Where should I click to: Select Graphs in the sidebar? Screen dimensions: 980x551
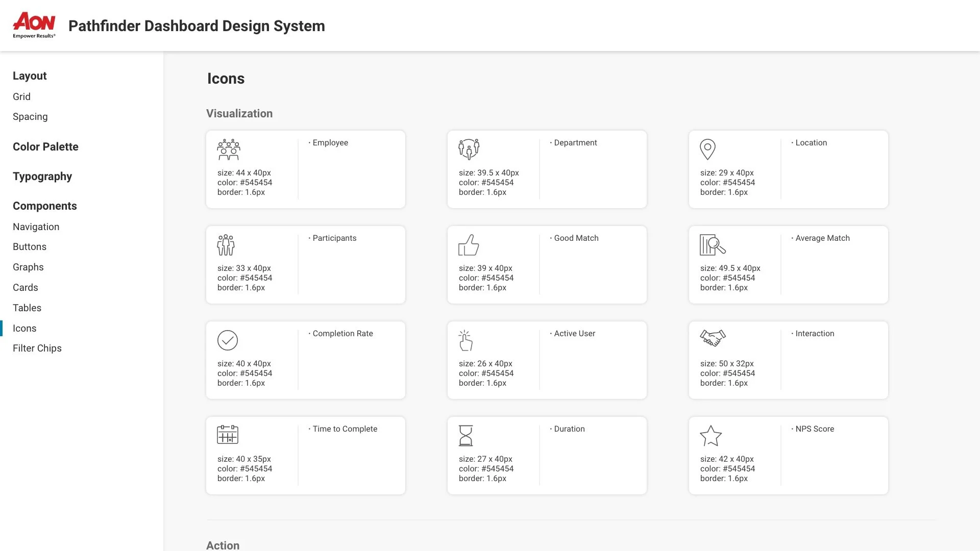click(28, 267)
